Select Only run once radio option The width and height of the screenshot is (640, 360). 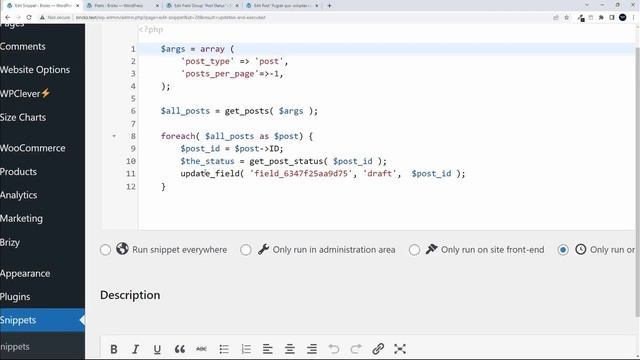pos(563,250)
